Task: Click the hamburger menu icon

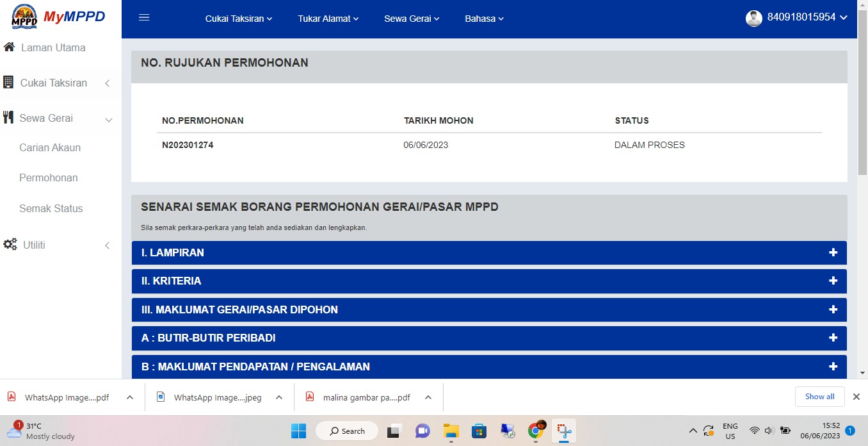Action: point(144,18)
